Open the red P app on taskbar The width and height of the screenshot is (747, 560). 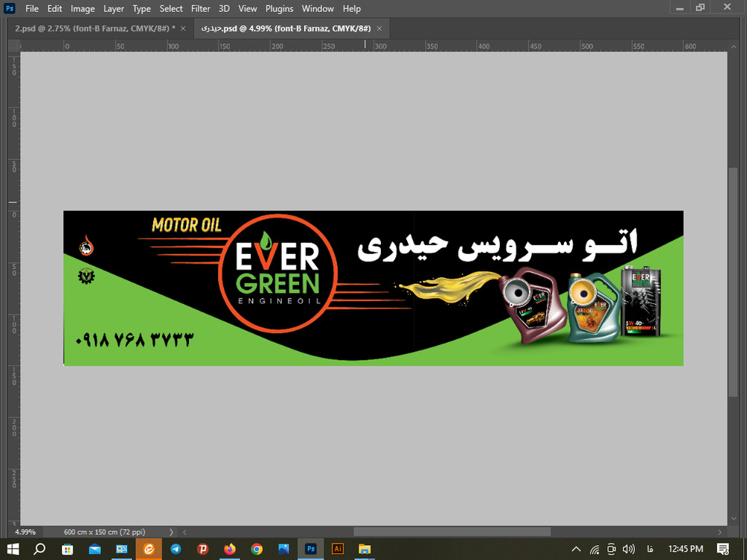(203, 549)
